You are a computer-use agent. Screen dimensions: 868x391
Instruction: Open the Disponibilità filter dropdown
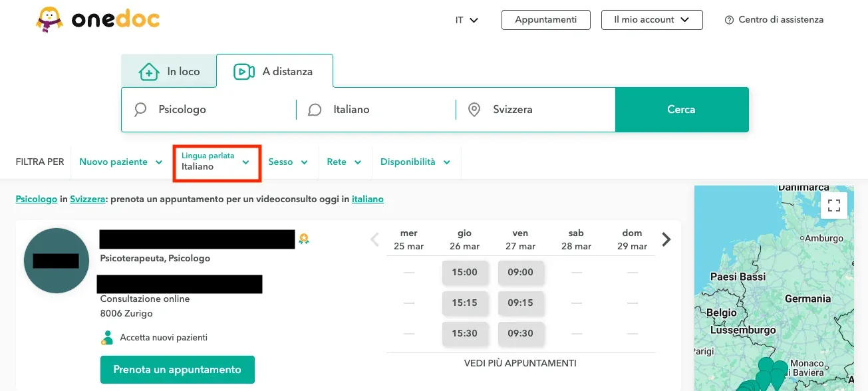point(416,162)
